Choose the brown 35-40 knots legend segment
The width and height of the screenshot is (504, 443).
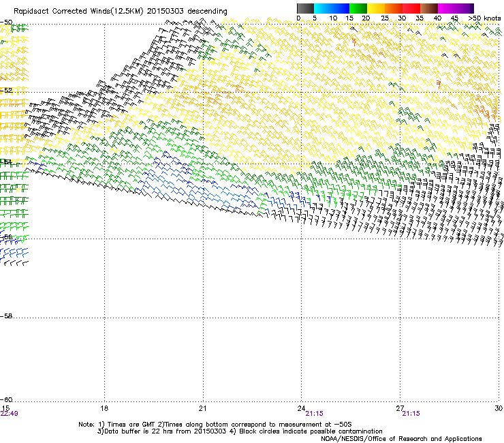click(429, 8)
